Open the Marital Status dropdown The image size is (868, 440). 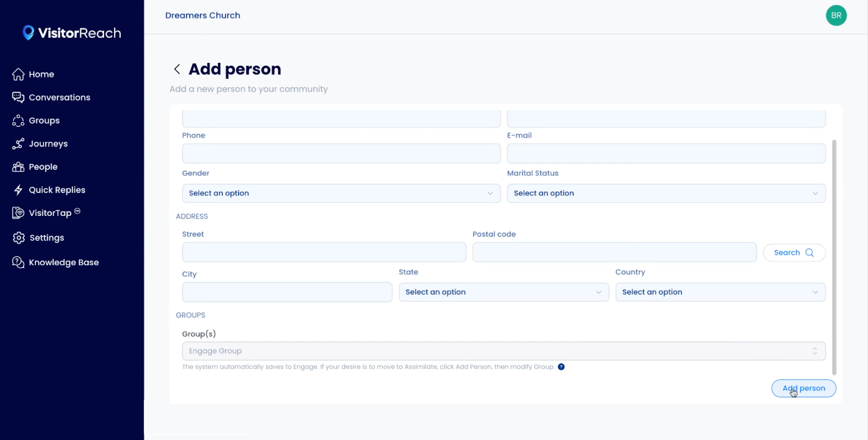666,193
